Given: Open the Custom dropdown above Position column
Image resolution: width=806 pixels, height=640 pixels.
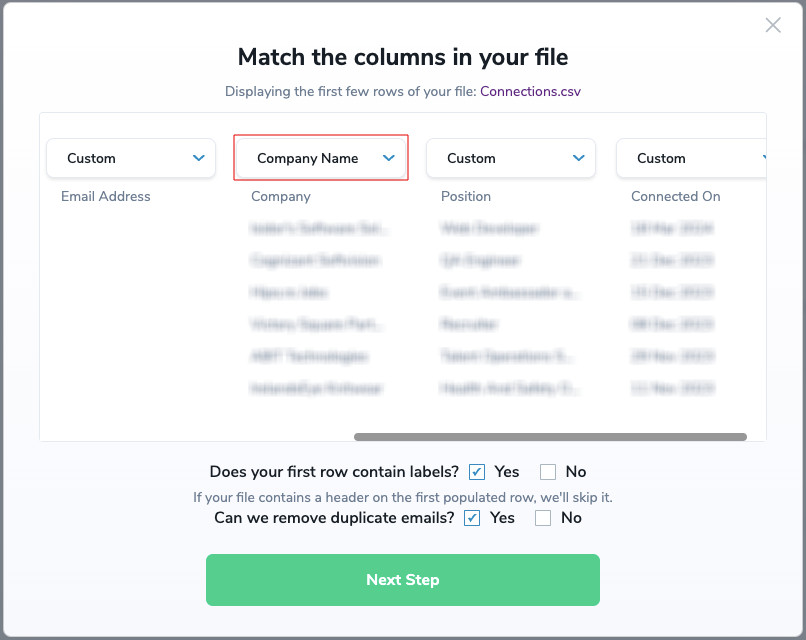Looking at the screenshot, I should coord(510,157).
